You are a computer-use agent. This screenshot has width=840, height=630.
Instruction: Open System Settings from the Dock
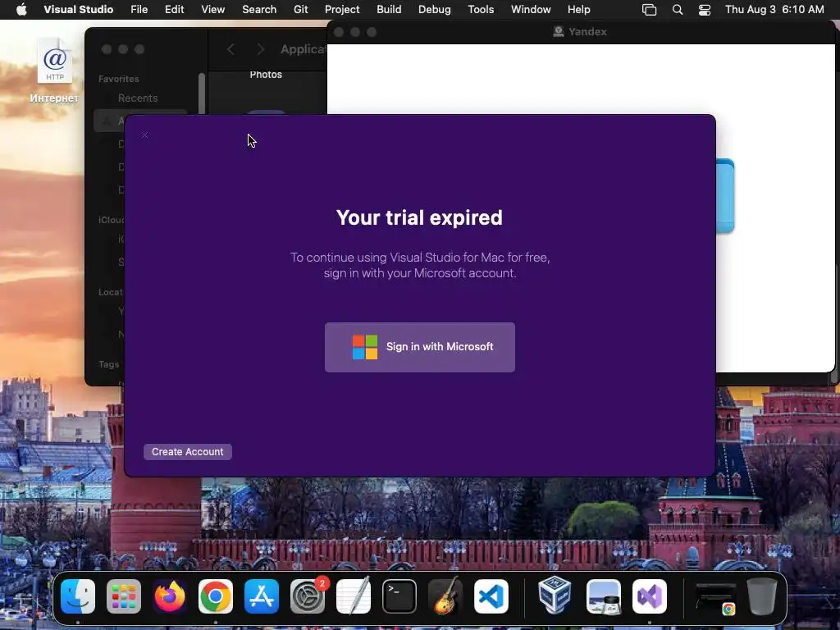(x=308, y=596)
